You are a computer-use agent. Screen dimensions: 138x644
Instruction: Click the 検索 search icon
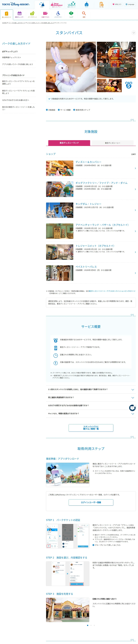pyautogui.click(x=84, y=15)
